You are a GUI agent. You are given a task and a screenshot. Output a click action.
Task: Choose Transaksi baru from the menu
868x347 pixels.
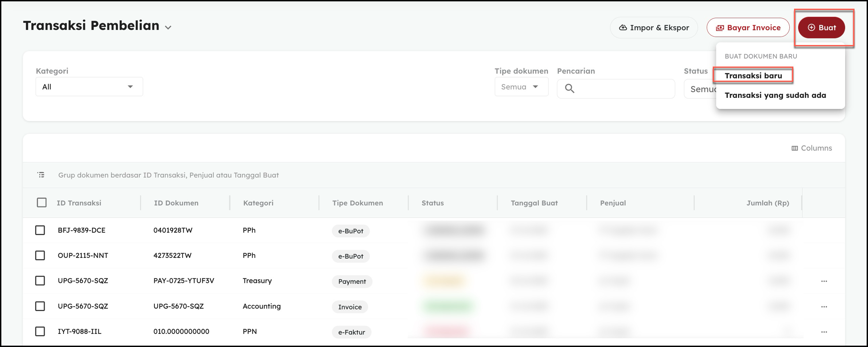tap(753, 76)
